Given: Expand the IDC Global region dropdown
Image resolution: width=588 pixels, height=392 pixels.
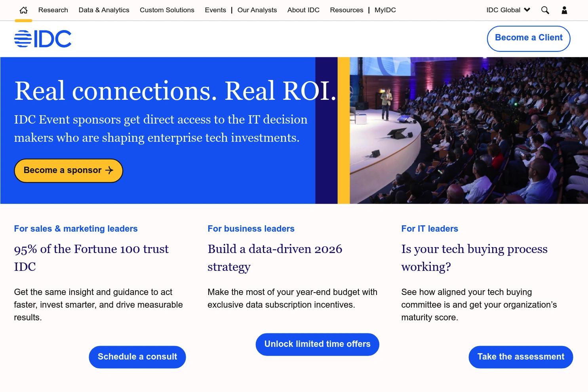Looking at the screenshot, I should click(x=508, y=10).
